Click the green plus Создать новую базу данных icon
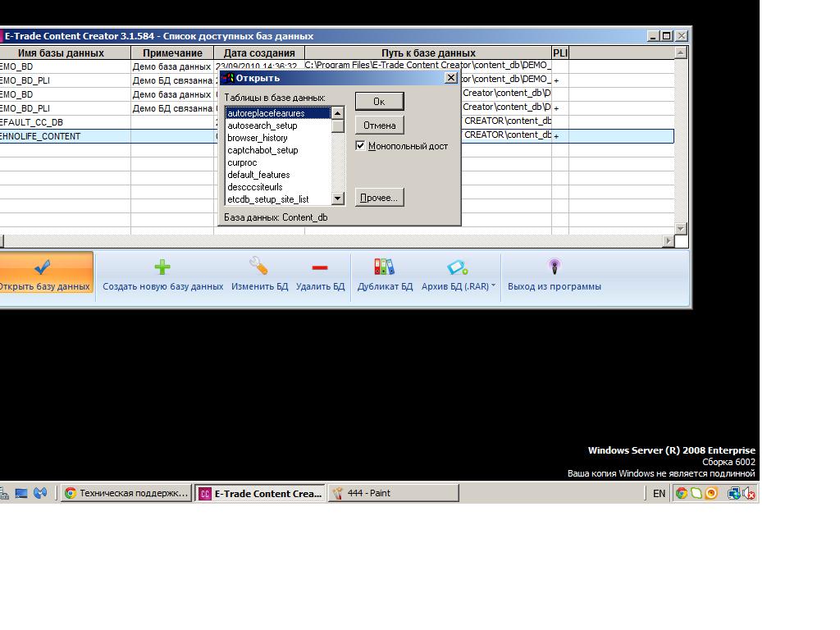 click(x=162, y=267)
